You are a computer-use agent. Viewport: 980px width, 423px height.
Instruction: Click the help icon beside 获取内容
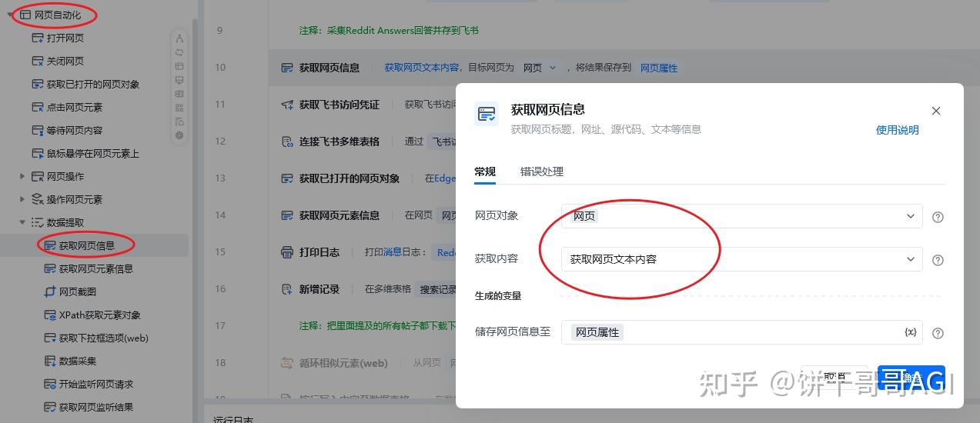coord(938,260)
